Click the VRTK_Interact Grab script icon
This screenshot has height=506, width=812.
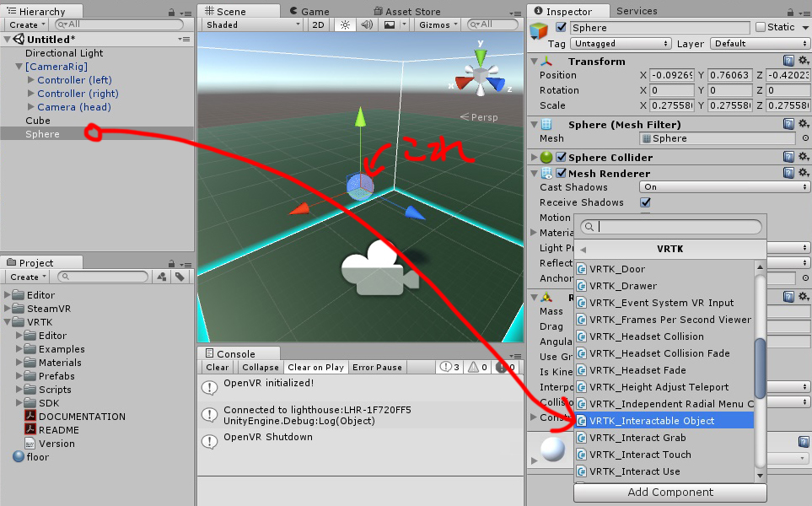click(582, 438)
